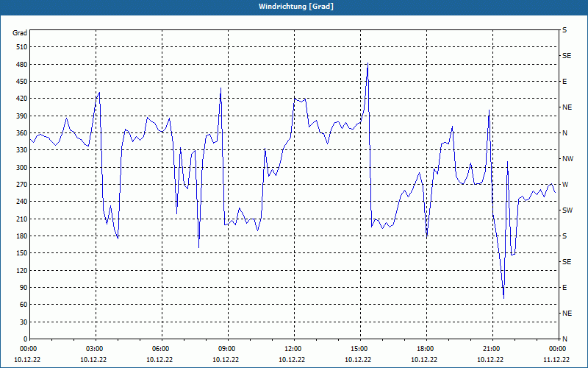
Task: Click the 'W' compass label on the right axis
Action: click(565, 185)
